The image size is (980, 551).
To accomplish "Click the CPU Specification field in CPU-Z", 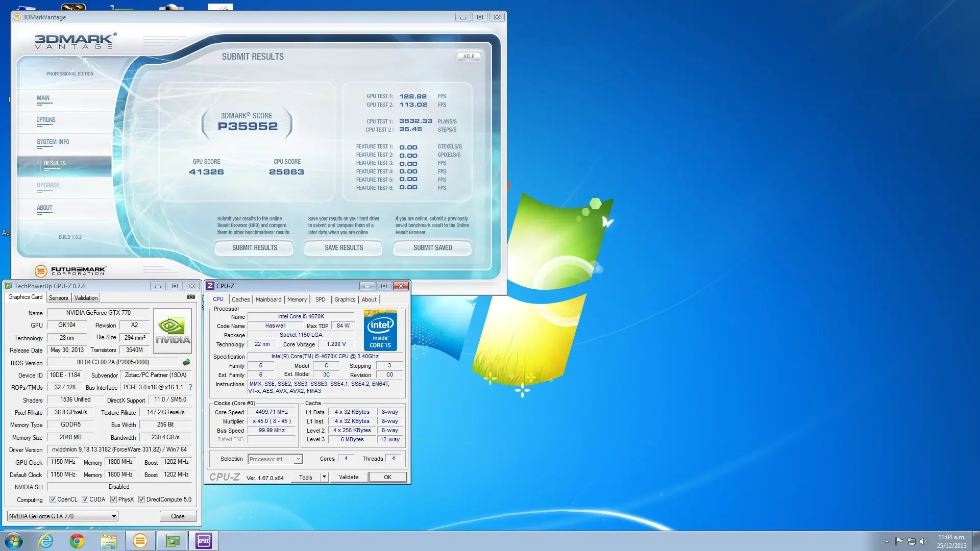I will click(325, 357).
